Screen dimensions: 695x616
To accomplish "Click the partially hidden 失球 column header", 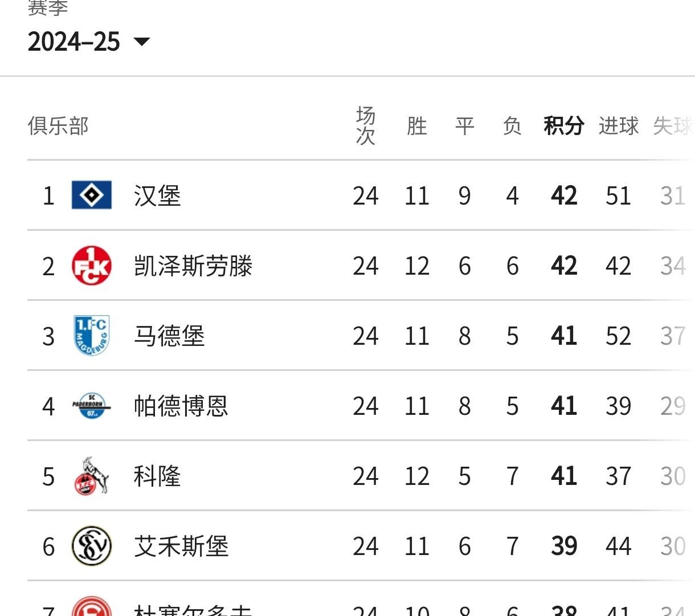I will 673,126.
